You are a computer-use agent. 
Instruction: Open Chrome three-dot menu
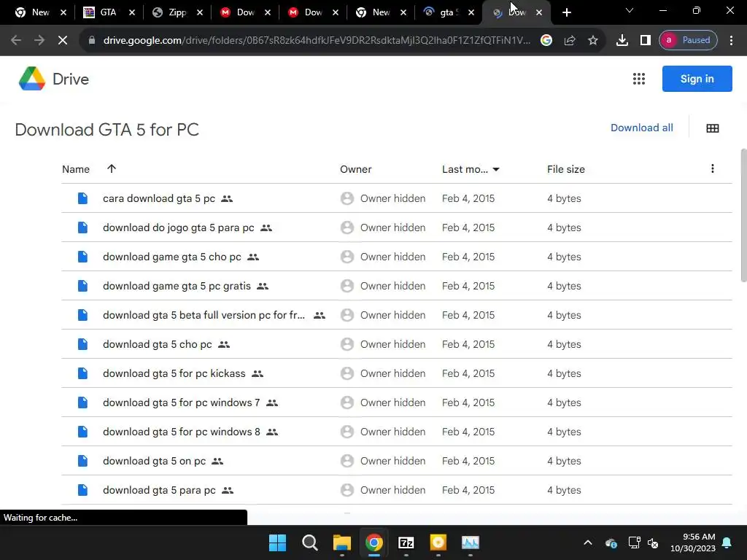(x=731, y=40)
